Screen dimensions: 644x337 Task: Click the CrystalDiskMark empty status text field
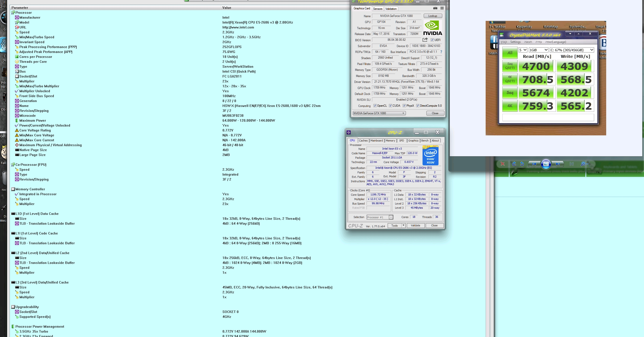548,117
